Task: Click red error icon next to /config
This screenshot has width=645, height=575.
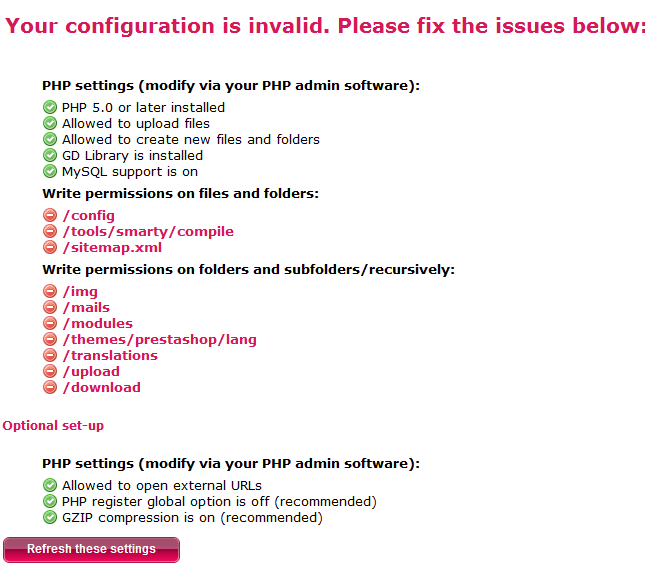Action: pyautogui.click(x=50, y=215)
